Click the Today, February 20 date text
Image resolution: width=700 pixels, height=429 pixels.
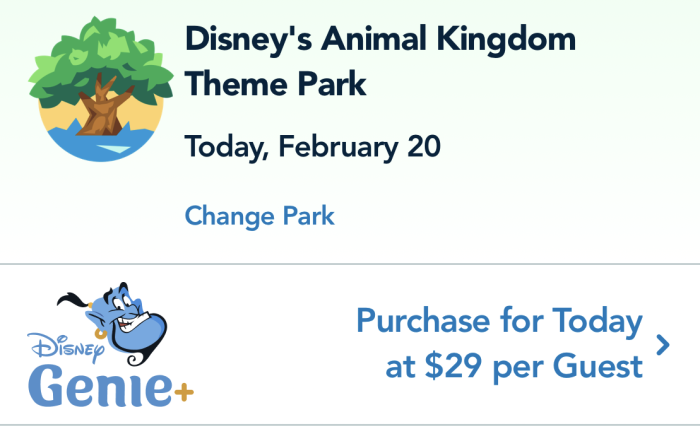coord(312,147)
